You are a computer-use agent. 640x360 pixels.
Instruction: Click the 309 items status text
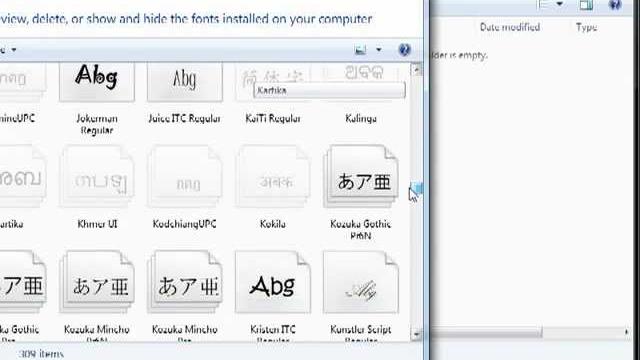[x=41, y=354]
